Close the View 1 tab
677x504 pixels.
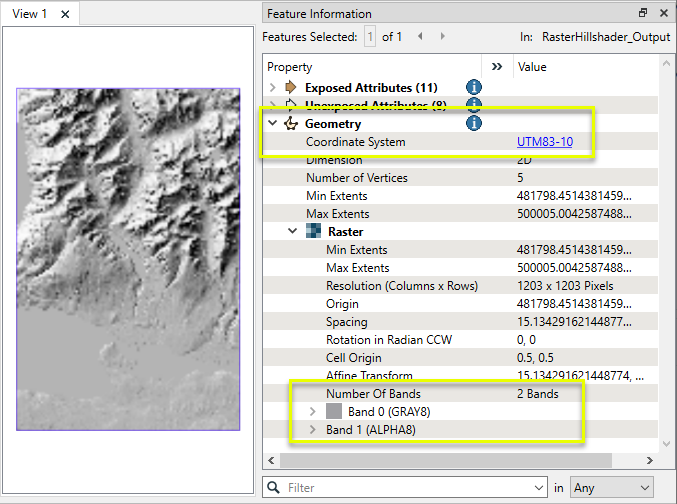click(65, 14)
